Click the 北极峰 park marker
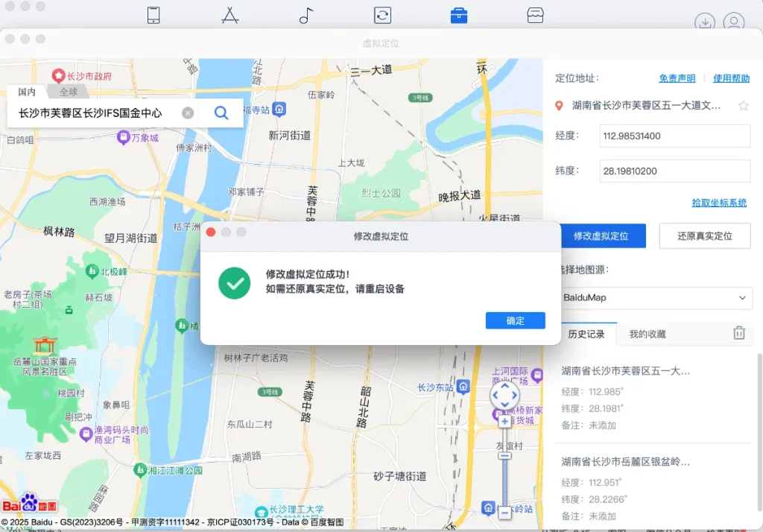The image size is (763, 532). click(x=92, y=271)
